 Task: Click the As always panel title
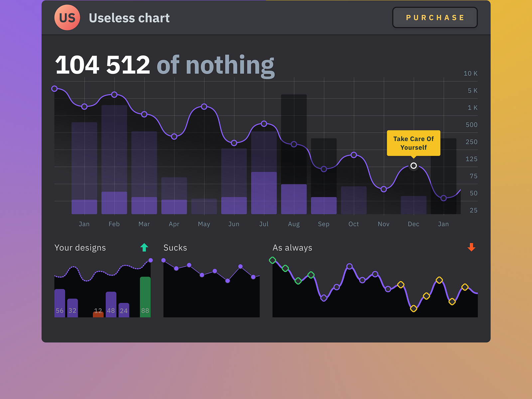tap(292, 247)
